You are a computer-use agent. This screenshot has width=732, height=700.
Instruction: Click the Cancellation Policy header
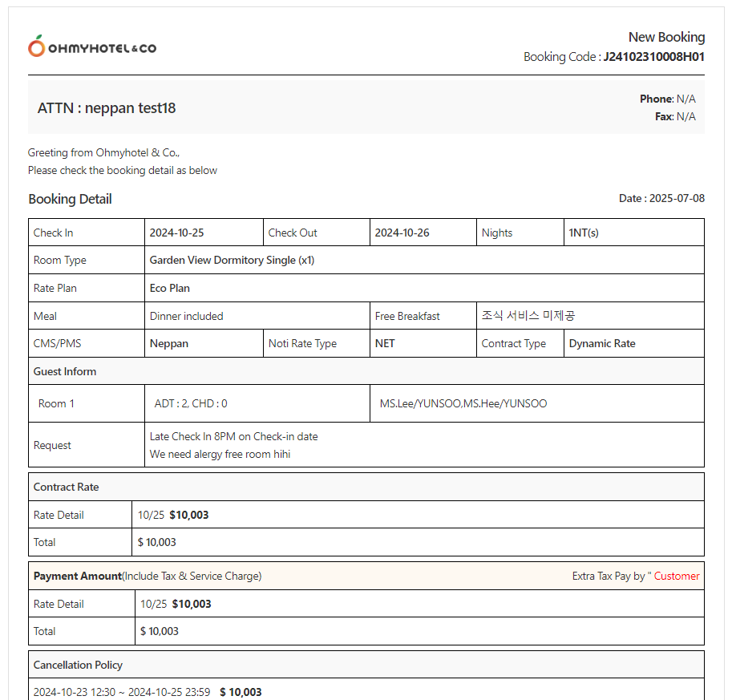pyautogui.click(x=366, y=665)
